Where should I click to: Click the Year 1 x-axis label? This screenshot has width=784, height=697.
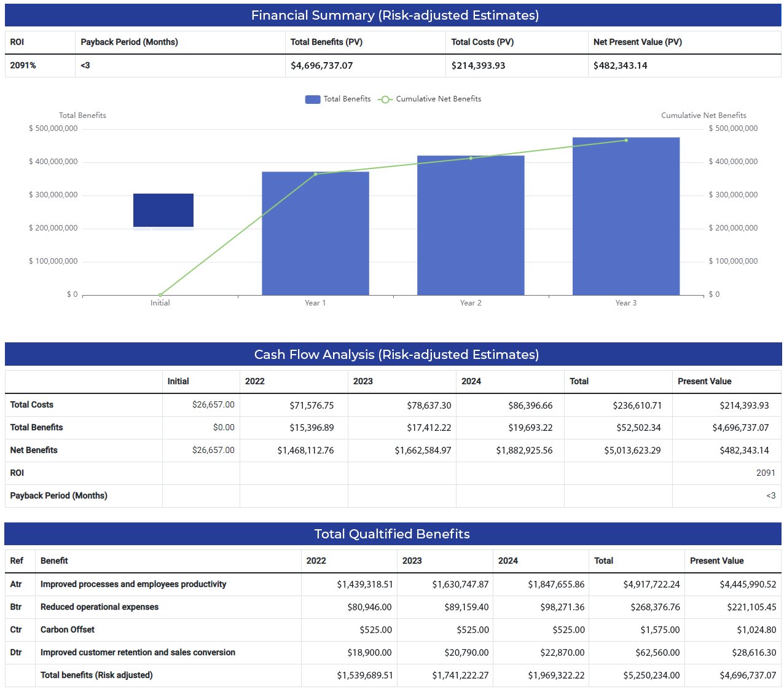pos(316,303)
